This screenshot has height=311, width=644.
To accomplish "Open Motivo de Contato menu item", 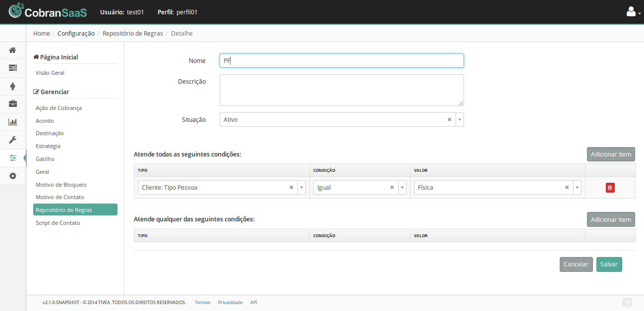I will [x=60, y=197].
